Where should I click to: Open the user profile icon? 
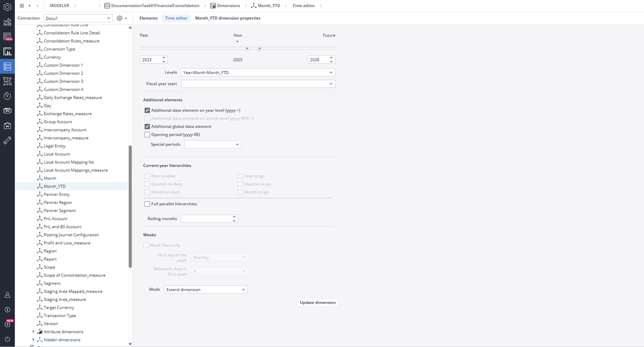(x=7, y=295)
